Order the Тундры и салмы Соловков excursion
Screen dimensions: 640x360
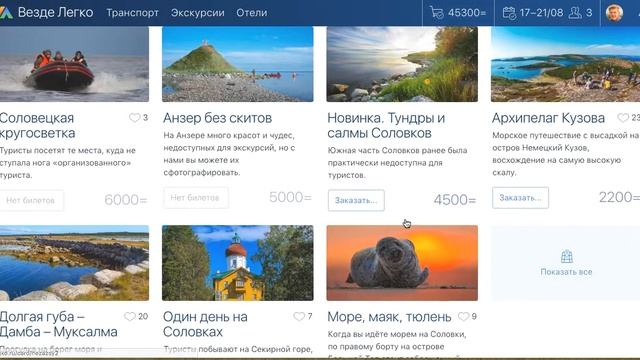[356, 200]
